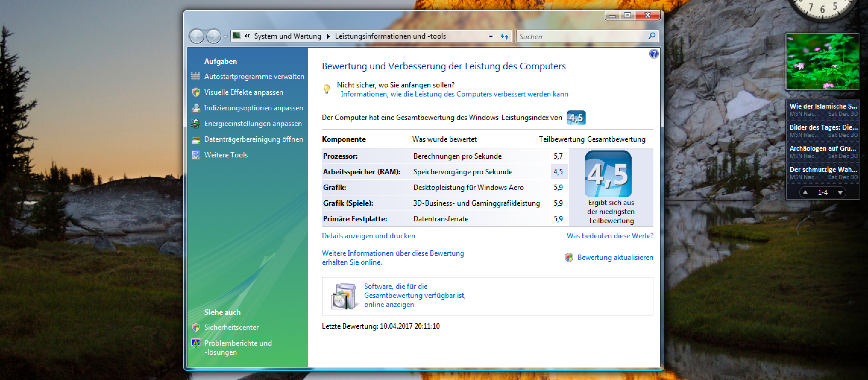Screen dimensions: 868x380
Task: Click the blue help question mark icon
Action: point(653,54)
